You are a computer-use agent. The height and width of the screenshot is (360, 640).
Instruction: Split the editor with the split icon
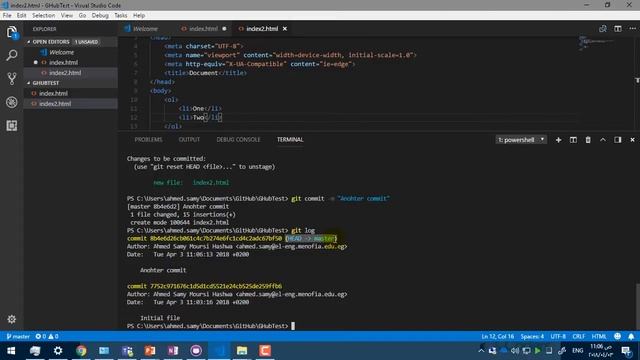618,29
